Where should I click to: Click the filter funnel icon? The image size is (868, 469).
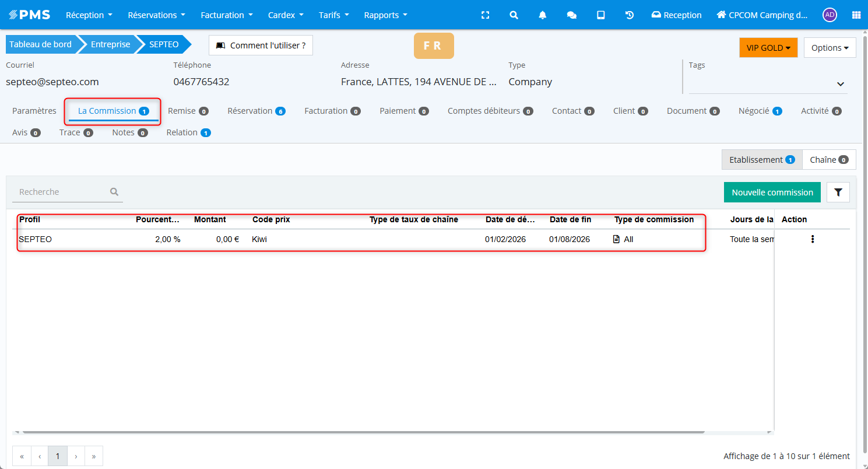(838, 192)
